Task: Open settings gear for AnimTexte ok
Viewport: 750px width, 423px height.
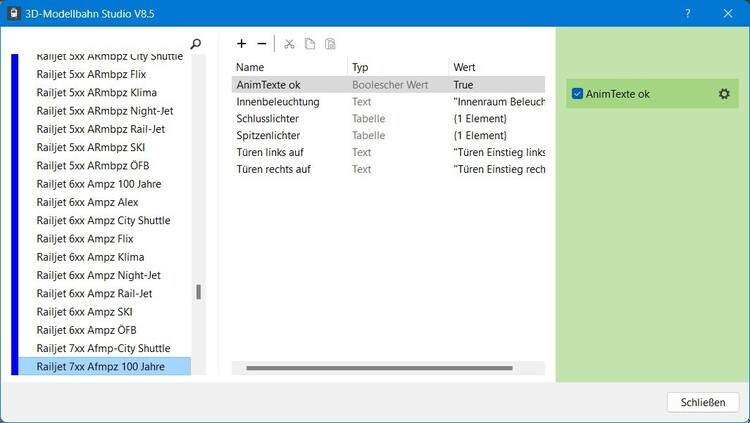Action: [724, 94]
